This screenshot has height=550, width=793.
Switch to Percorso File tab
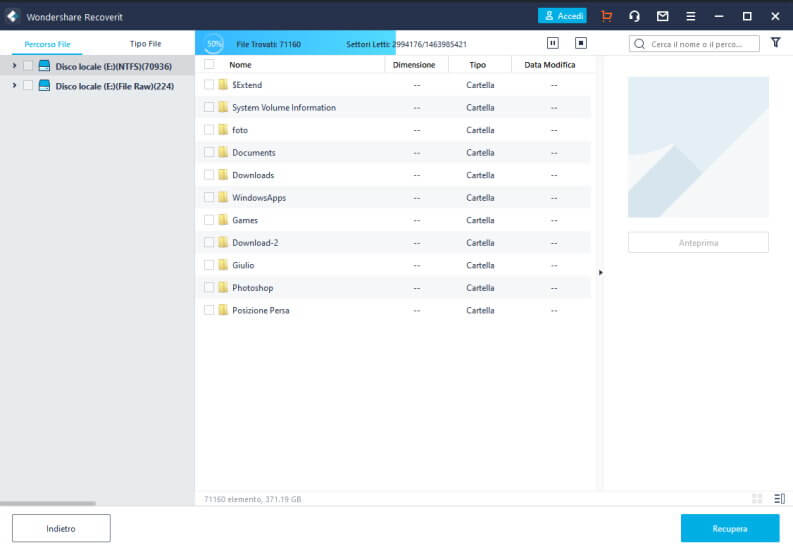pyautogui.click(x=47, y=44)
